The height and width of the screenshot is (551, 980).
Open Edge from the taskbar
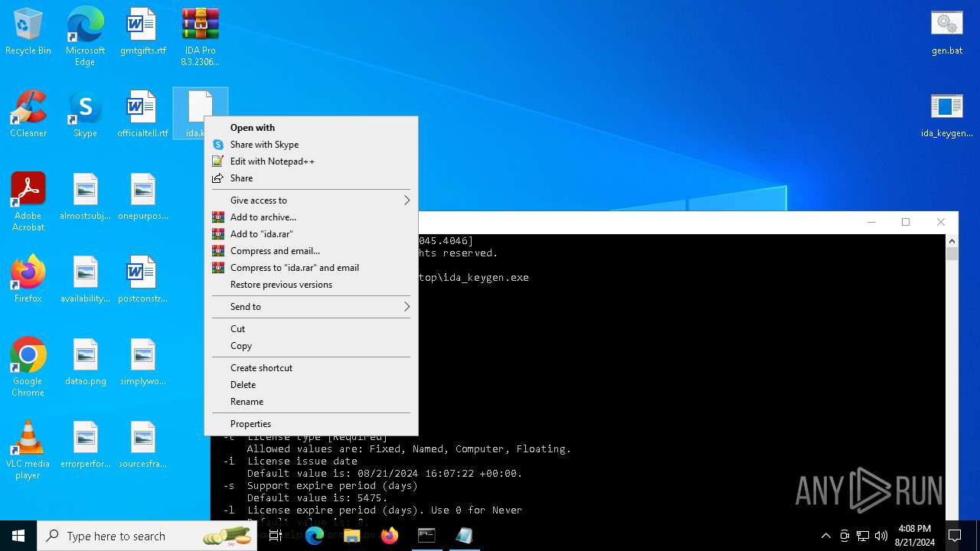tap(315, 536)
